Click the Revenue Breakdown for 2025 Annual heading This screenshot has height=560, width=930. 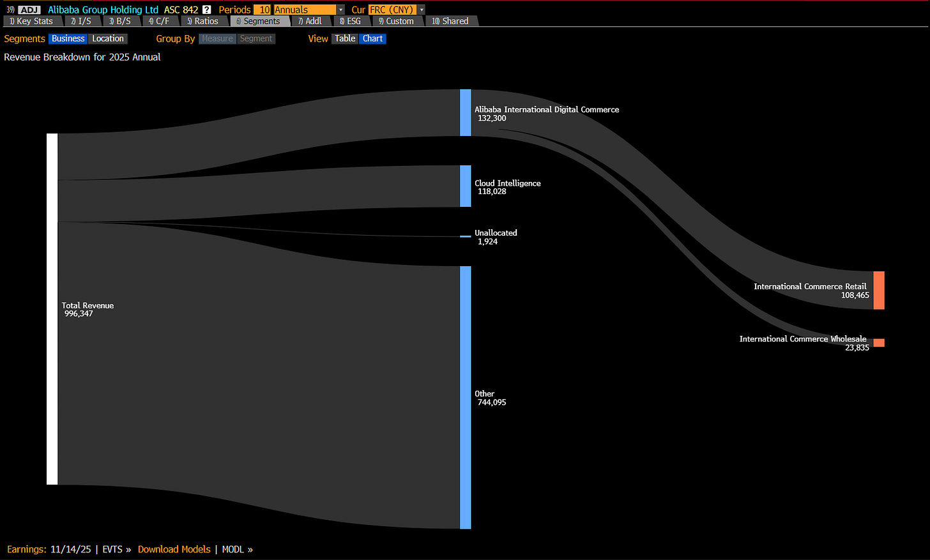82,57
